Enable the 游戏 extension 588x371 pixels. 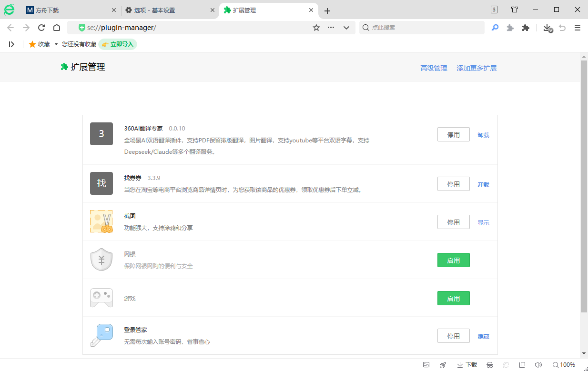point(453,298)
